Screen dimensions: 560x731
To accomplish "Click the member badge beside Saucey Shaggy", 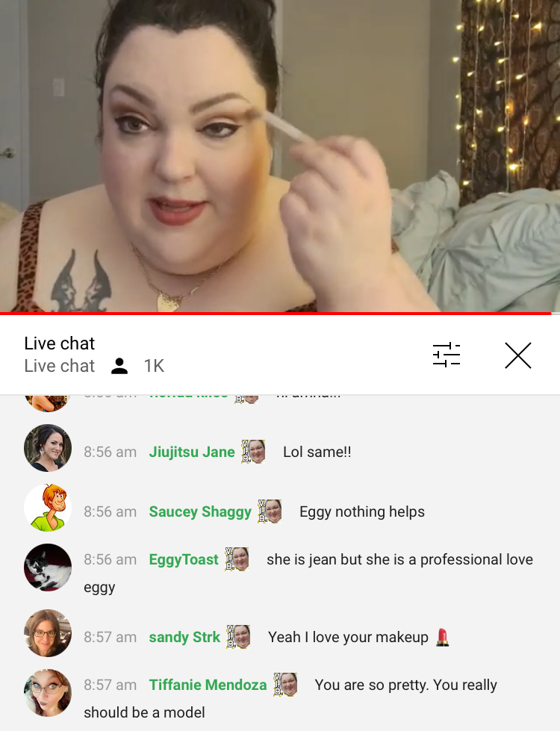I will [270, 511].
